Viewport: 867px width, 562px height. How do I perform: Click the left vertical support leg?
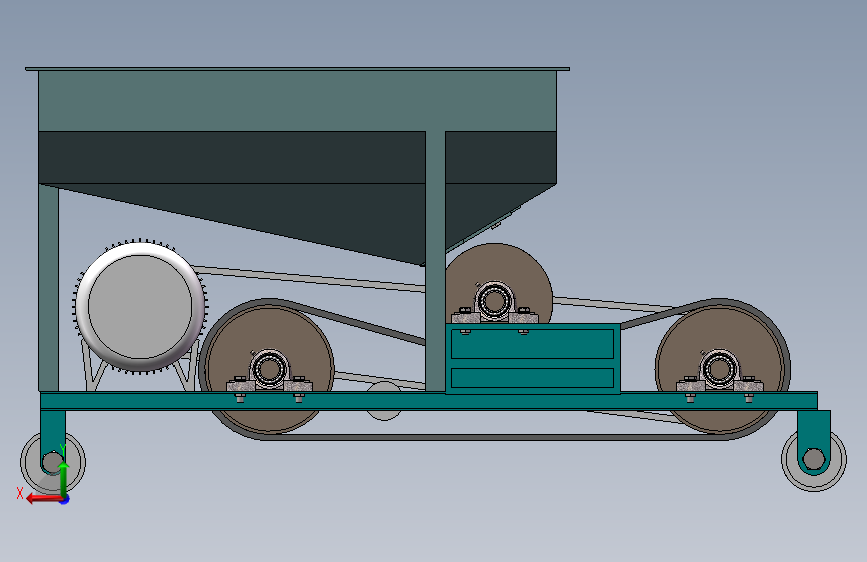click(x=49, y=288)
